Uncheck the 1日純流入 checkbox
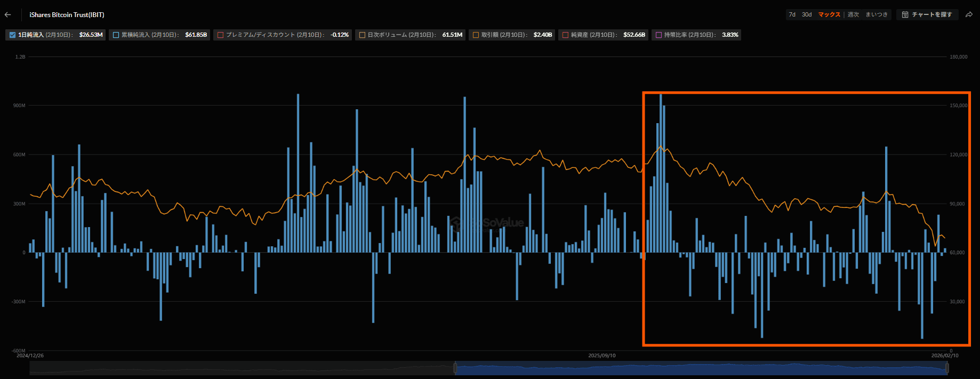 coord(12,35)
